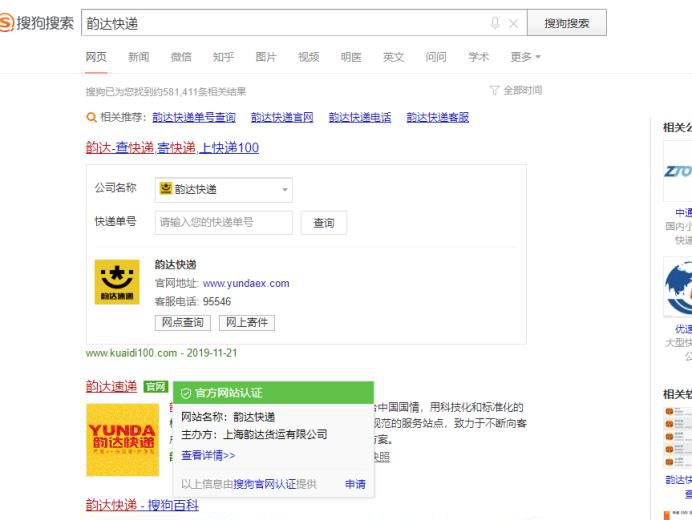Expand the 更多 menu
The width and height of the screenshot is (692, 520).
click(525, 57)
